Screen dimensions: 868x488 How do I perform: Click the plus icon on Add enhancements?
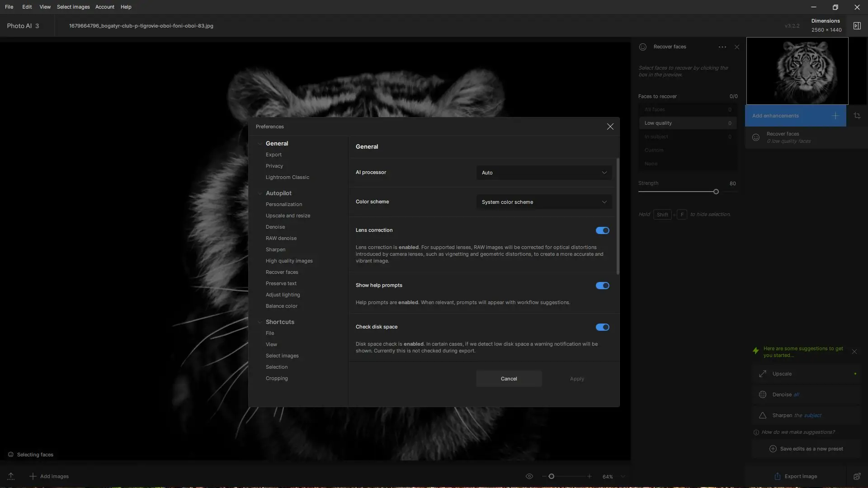point(835,116)
